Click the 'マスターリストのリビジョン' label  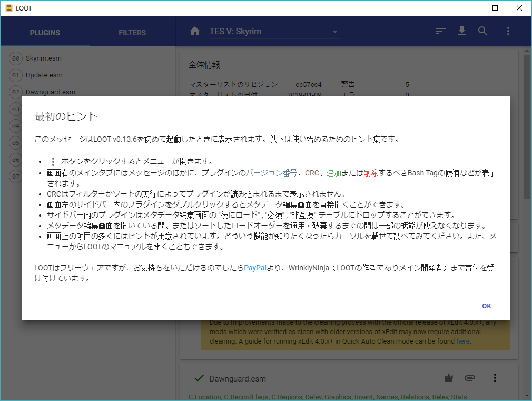[233, 84]
